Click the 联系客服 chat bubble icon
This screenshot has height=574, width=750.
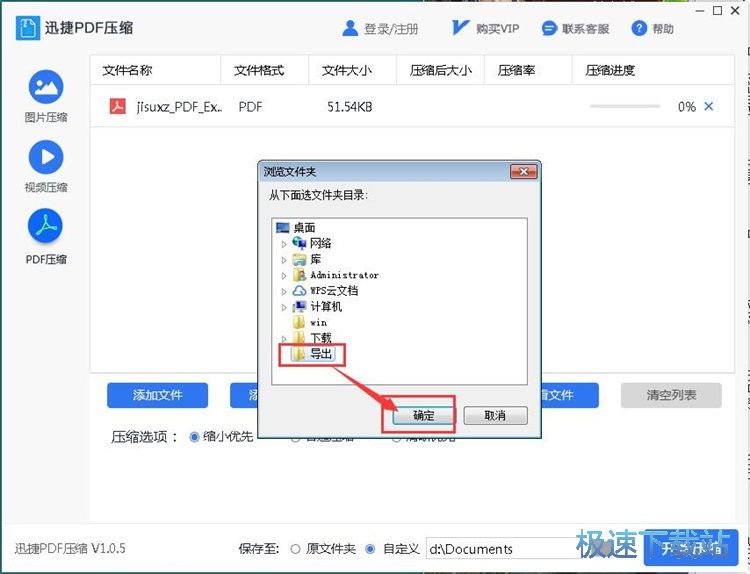pyautogui.click(x=549, y=29)
